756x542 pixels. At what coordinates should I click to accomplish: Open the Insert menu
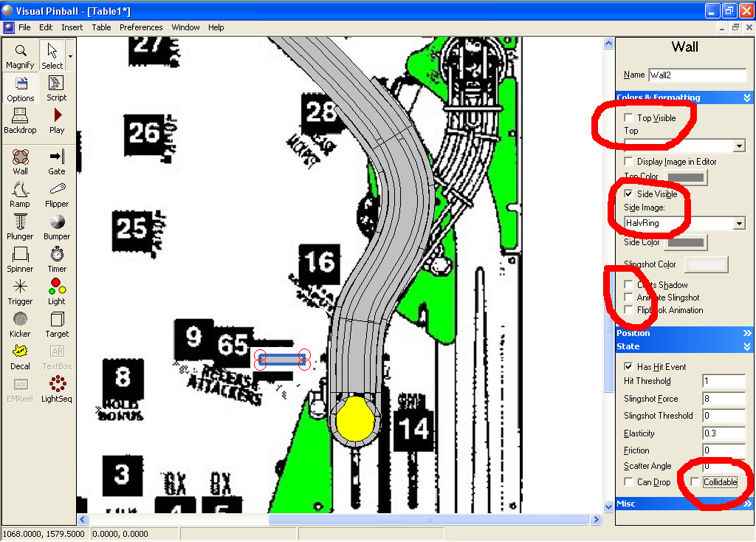click(72, 27)
